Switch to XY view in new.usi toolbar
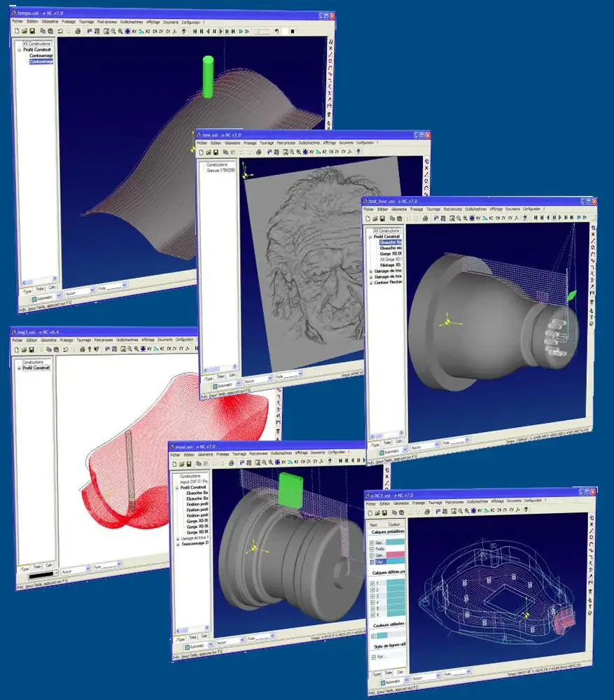 (x=312, y=152)
